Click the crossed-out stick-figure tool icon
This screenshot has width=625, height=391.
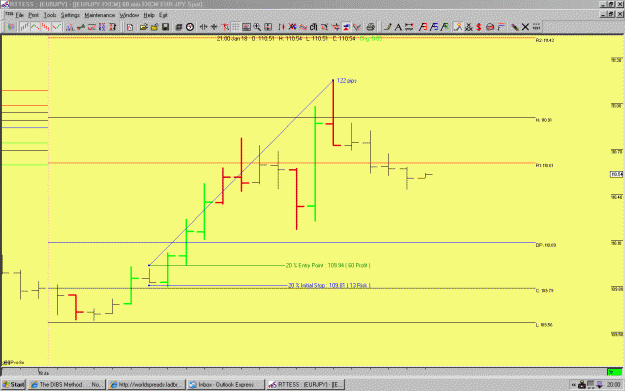click(x=468, y=27)
